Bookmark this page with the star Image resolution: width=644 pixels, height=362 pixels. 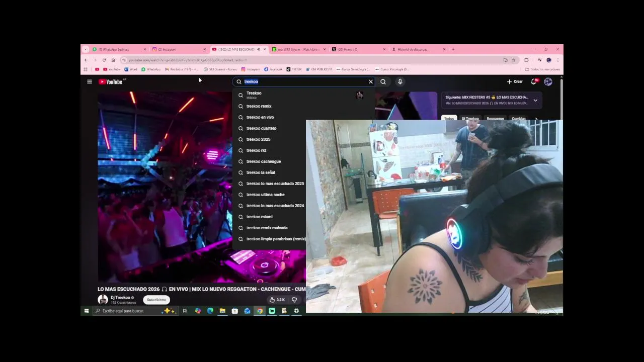[x=514, y=60]
